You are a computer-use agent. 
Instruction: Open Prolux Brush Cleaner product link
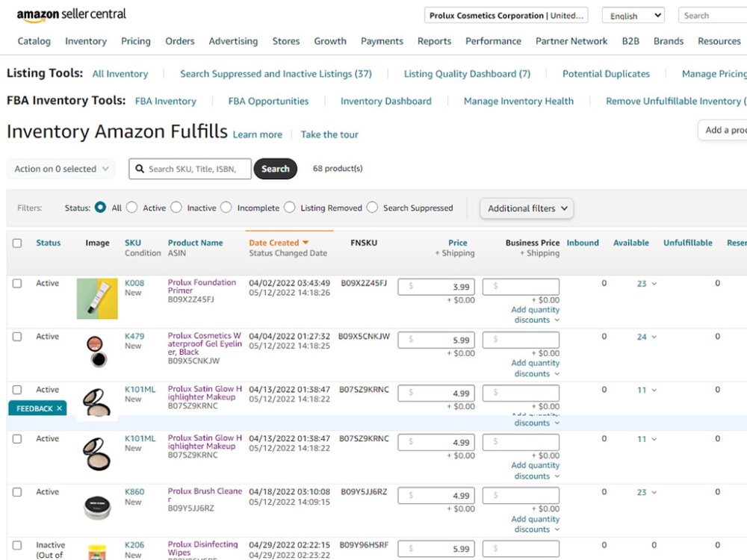click(x=205, y=495)
